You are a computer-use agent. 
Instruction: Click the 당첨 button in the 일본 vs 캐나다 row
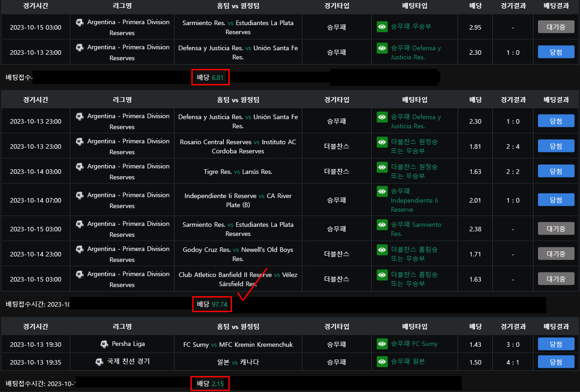click(556, 362)
